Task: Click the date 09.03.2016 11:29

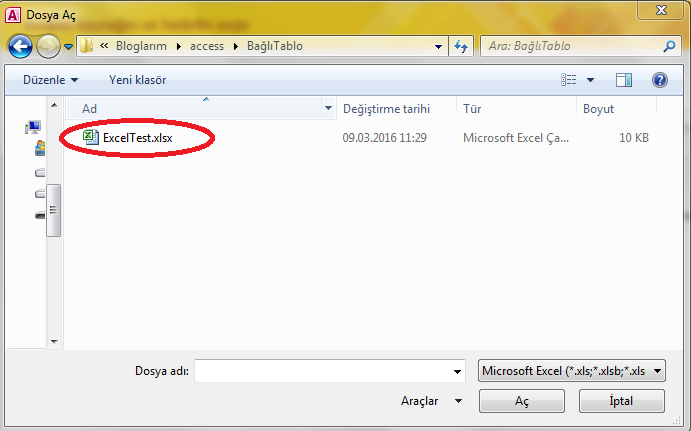Action: pos(385,138)
